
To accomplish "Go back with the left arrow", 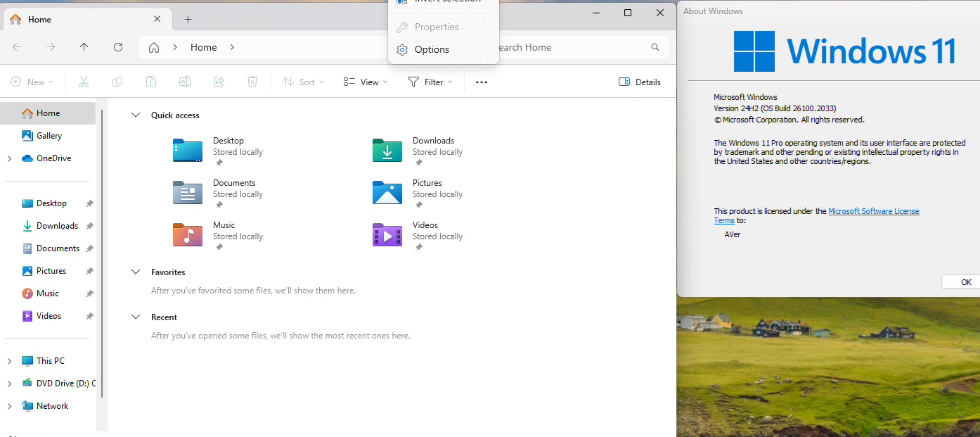I will 17,47.
